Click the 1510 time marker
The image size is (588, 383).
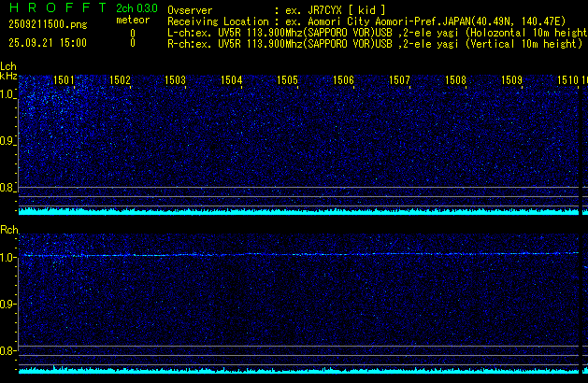pos(567,81)
